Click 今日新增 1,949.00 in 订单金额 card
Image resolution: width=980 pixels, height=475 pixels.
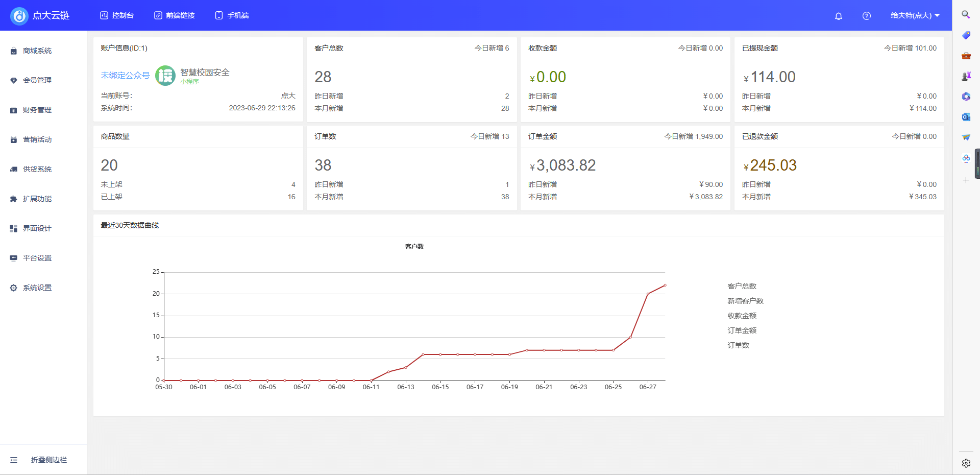[x=694, y=136]
